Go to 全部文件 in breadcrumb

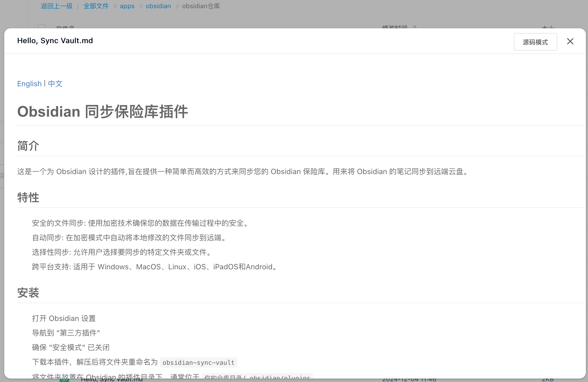(96, 6)
